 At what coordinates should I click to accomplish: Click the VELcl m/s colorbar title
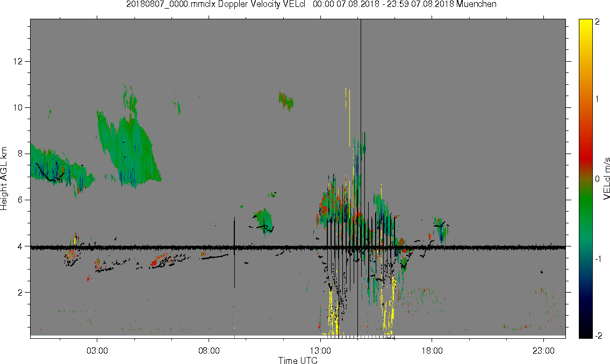(x=606, y=179)
